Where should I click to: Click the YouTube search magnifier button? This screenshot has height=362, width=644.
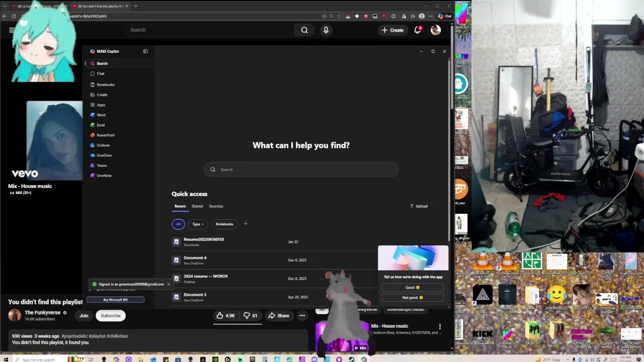pos(304,30)
